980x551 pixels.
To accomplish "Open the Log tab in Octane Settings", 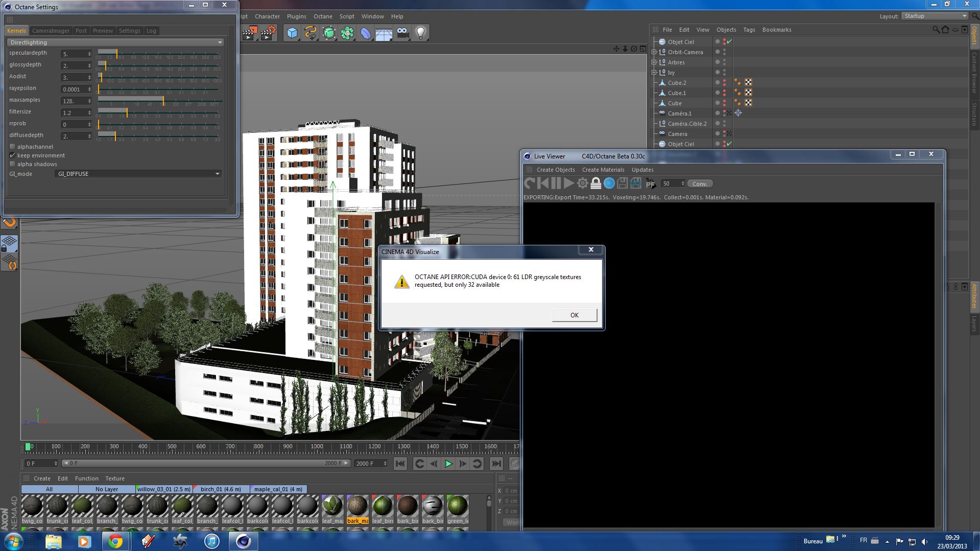I will pyautogui.click(x=151, y=31).
